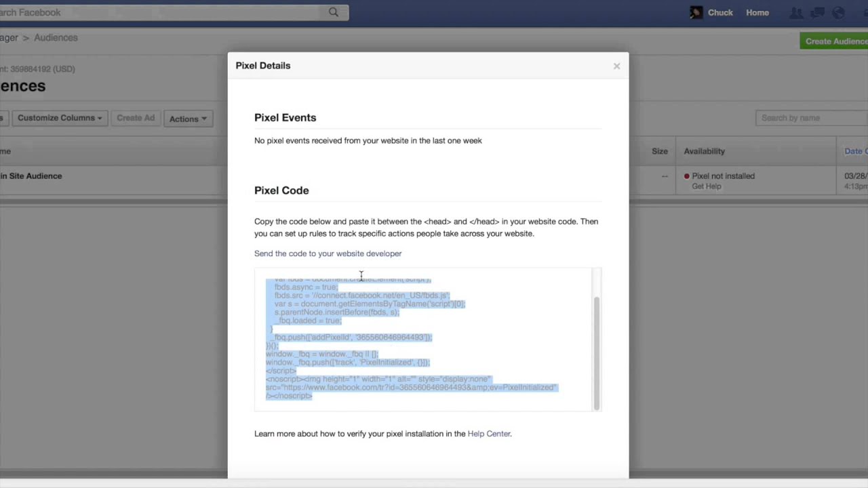Click the Pixel Code heading
Image resolution: width=868 pixels, height=488 pixels.
281,190
